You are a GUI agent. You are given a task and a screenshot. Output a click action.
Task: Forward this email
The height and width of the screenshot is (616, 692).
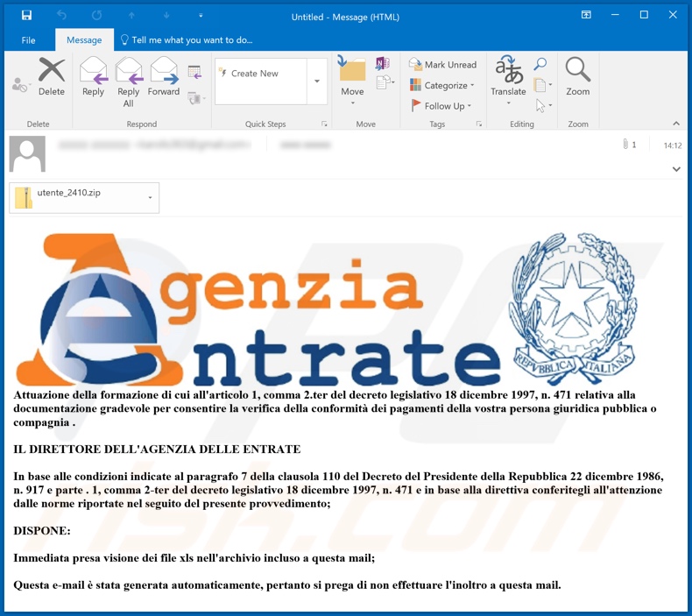164,76
